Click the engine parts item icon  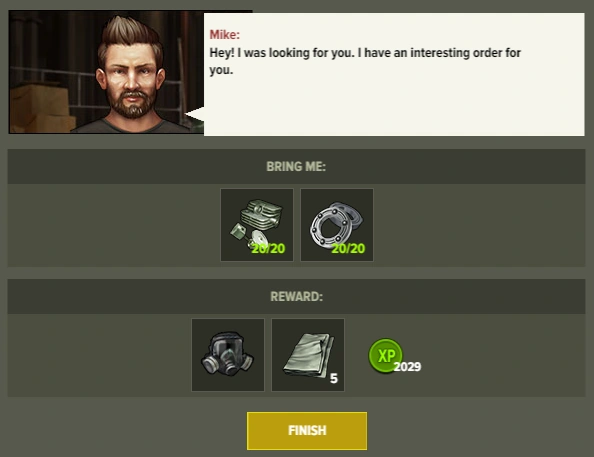pos(257,225)
